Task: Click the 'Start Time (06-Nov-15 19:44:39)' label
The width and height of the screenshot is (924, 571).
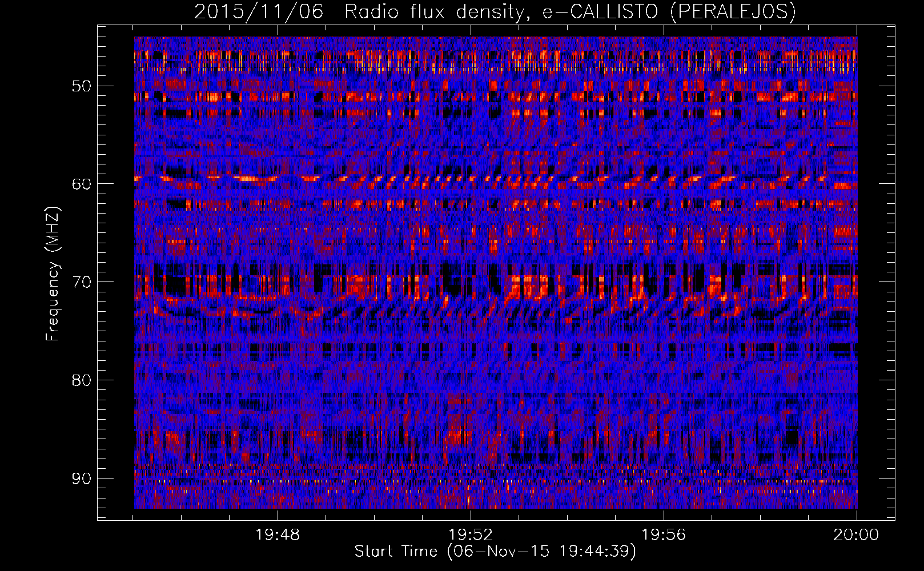Action: pos(495,552)
